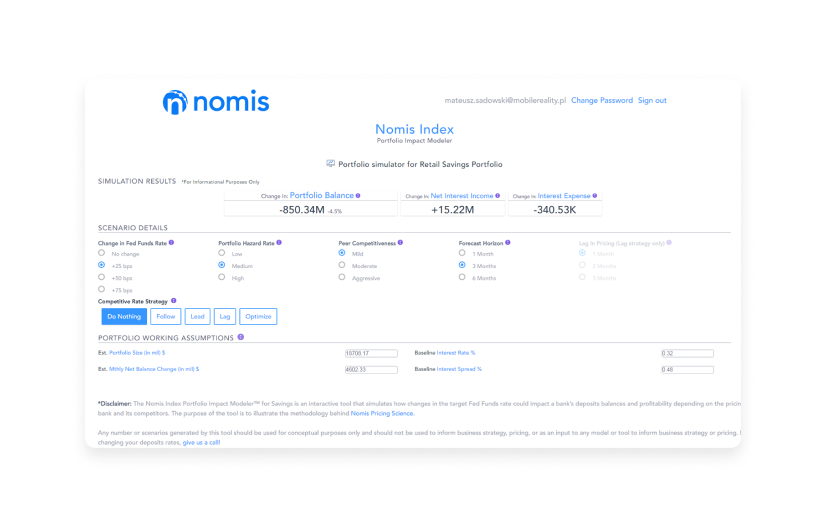Open info icon beside Interest Expense
The height and width of the screenshot is (525, 825).
tap(595, 196)
